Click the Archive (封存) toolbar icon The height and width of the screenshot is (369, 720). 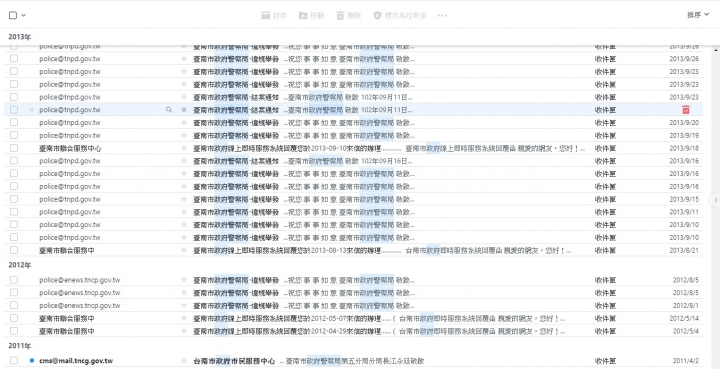point(265,15)
